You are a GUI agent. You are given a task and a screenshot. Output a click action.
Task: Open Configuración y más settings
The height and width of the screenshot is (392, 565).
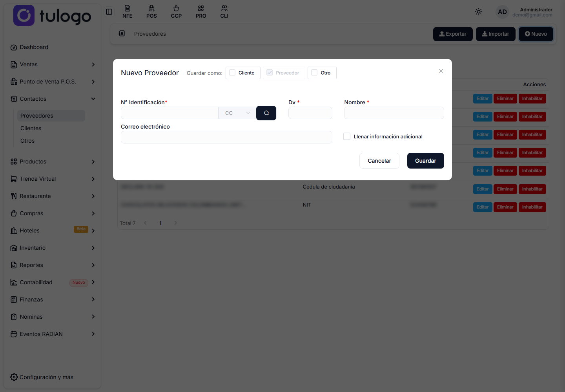(42, 377)
